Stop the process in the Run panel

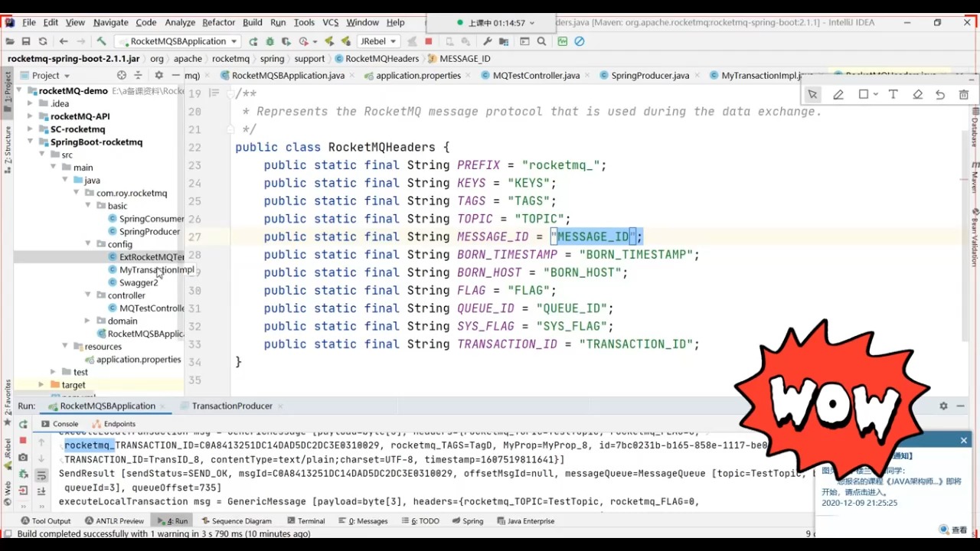click(x=23, y=441)
